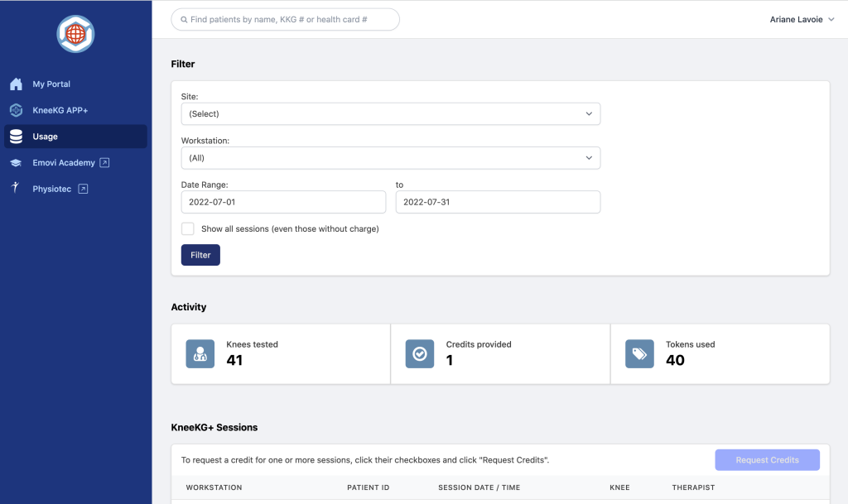Click the WORKSTATION column header
Screen dimensions: 848x504
(x=214, y=487)
